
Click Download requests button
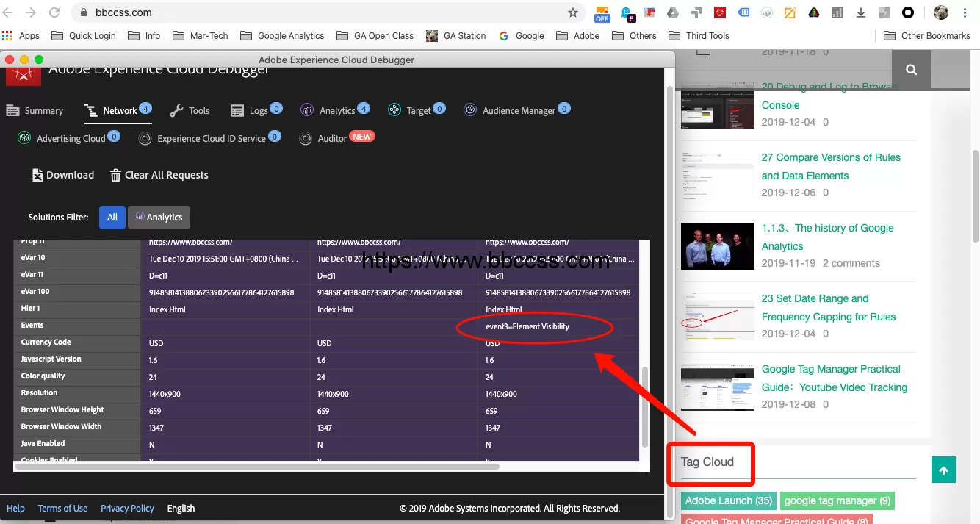[x=63, y=175]
